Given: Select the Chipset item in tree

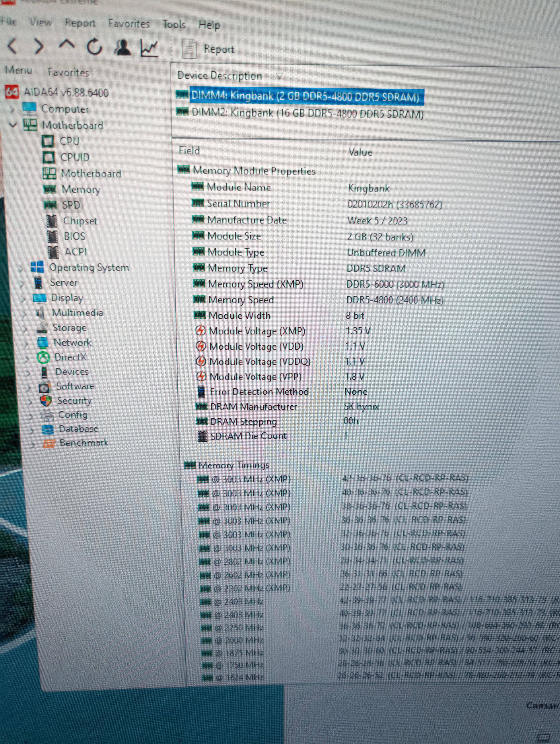Looking at the screenshot, I should pos(80,221).
